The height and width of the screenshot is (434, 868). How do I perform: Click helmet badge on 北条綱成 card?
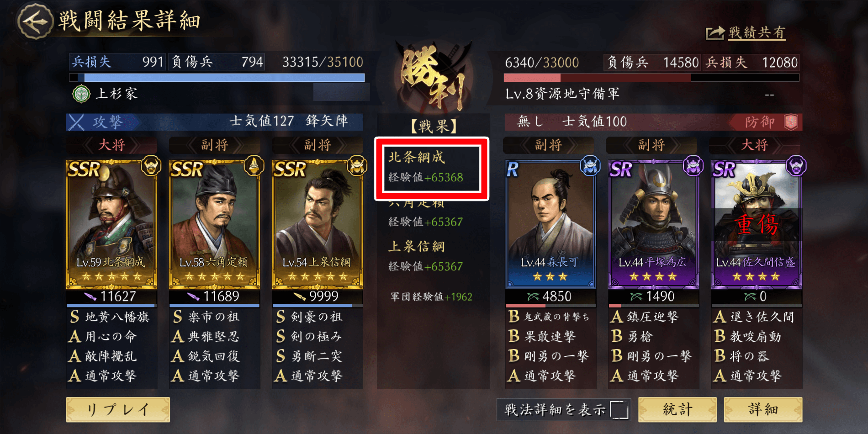tap(151, 165)
